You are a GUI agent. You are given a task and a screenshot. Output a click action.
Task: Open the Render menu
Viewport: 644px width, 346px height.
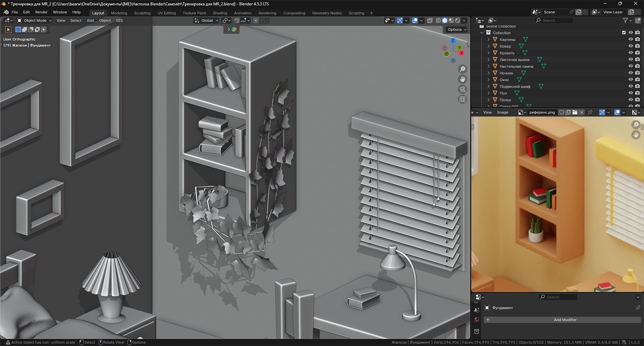[x=41, y=12]
